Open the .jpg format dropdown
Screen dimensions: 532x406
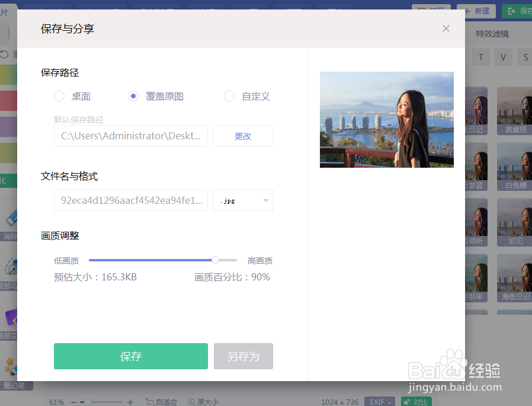(243, 200)
